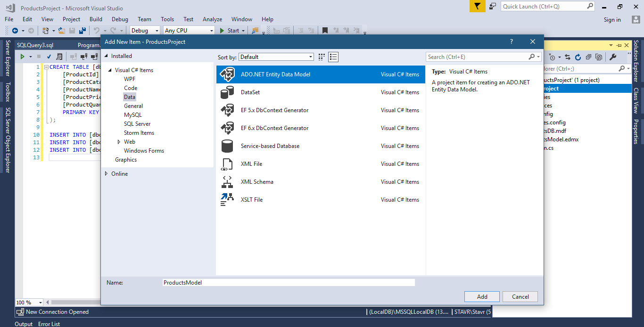This screenshot has height=327, width=644.
Task: Switch template list to medium icons view
Action: coord(334,57)
